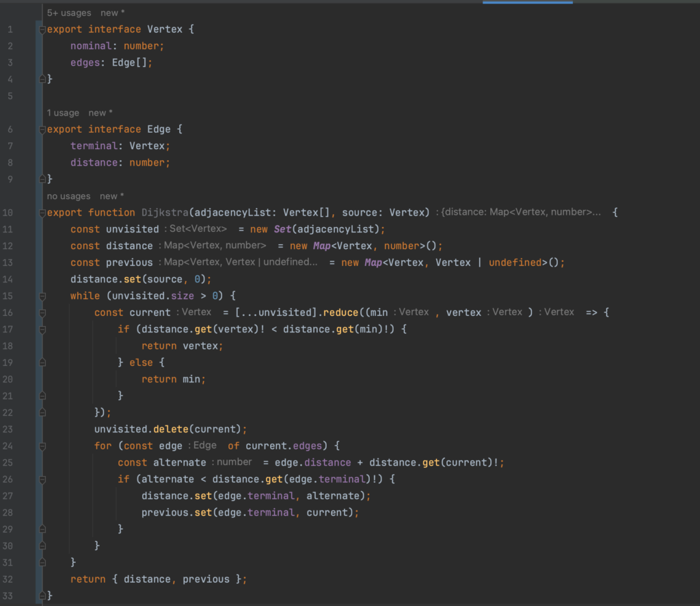Image resolution: width=700 pixels, height=606 pixels.
Task: Click 'no usages' hint above Dijkstra function
Action: tap(68, 196)
